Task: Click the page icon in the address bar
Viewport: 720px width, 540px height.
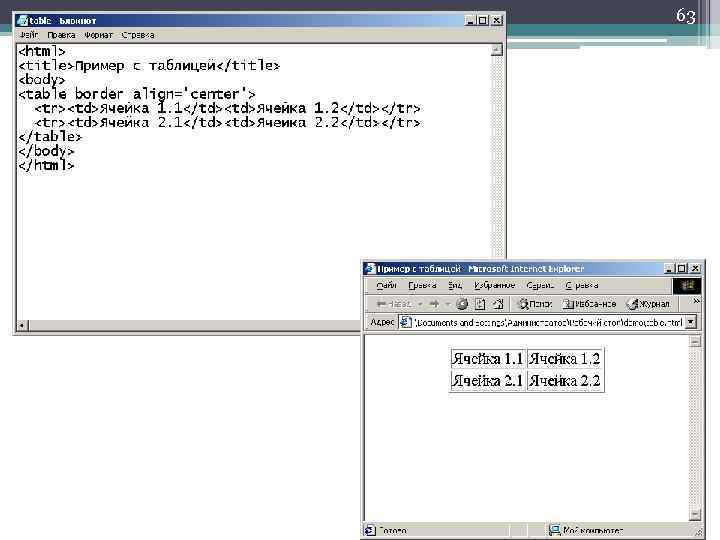Action: 405,322
